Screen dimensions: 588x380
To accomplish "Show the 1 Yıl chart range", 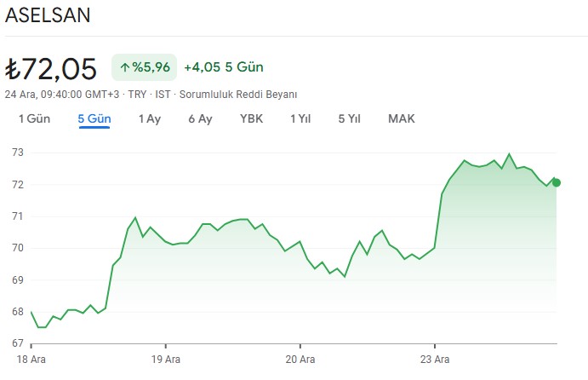I will [x=300, y=118].
